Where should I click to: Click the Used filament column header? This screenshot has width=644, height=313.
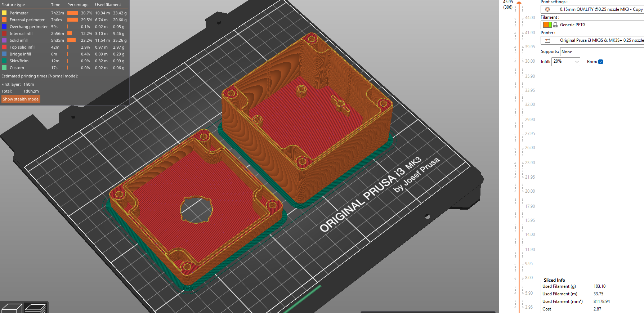(x=108, y=5)
